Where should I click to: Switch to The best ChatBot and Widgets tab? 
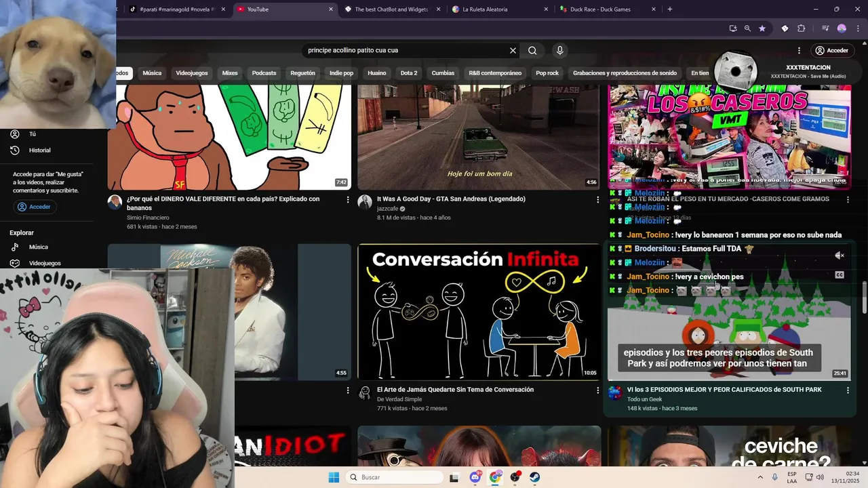click(x=391, y=9)
